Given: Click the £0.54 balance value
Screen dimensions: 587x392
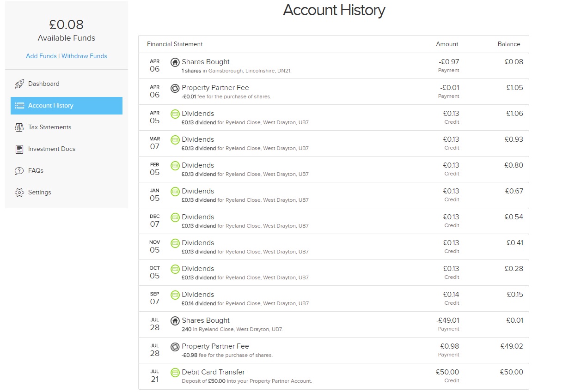Looking at the screenshot, I should (x=514, y=217).
